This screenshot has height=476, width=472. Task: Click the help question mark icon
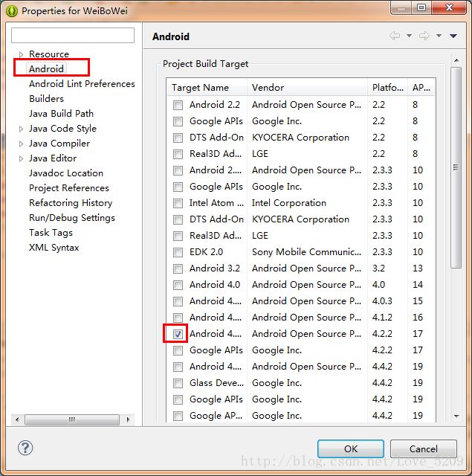pos(25,448)
